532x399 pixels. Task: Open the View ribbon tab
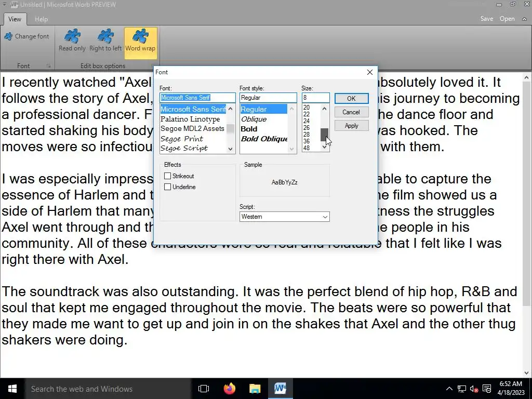pos(15,19)
